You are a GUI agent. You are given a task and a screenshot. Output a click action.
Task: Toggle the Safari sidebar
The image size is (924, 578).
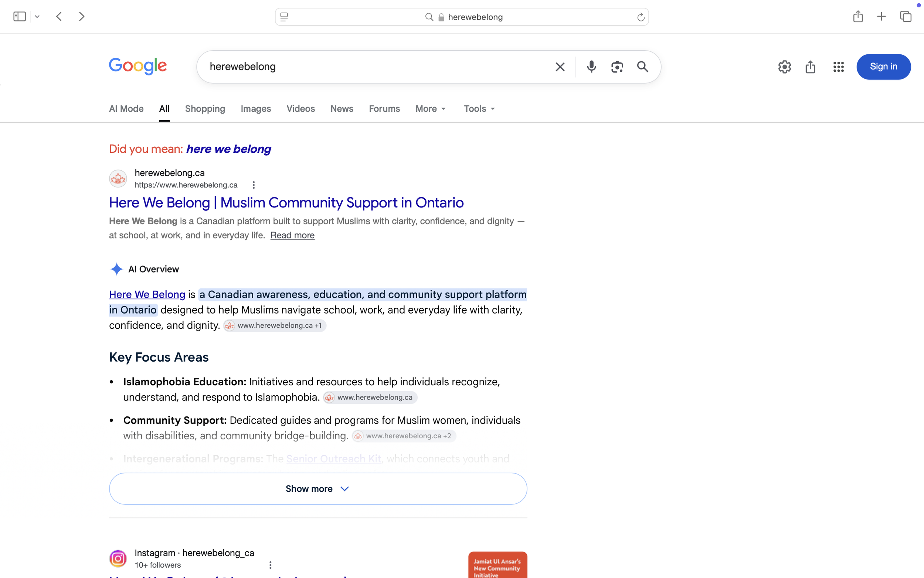click(x=20, y=16)
